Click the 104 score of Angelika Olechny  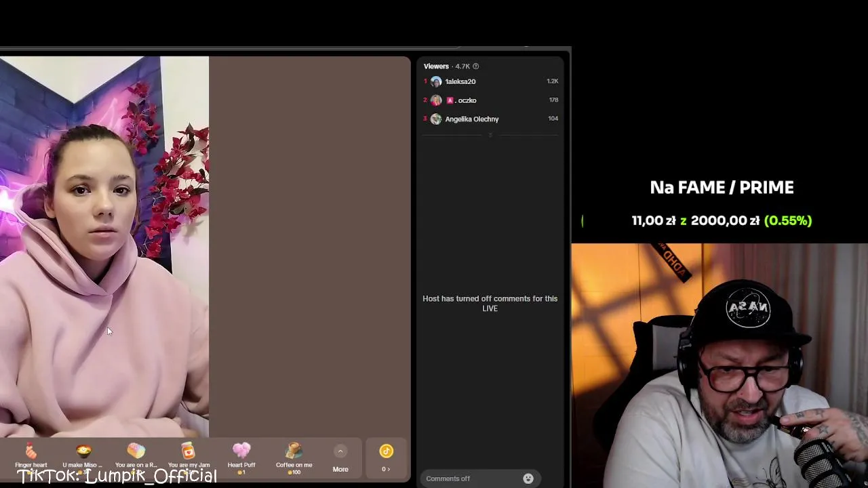point(553,119)
